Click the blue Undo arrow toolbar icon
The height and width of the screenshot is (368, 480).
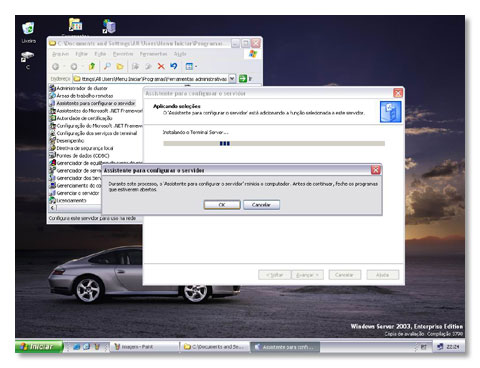click(x=174, y=66)
